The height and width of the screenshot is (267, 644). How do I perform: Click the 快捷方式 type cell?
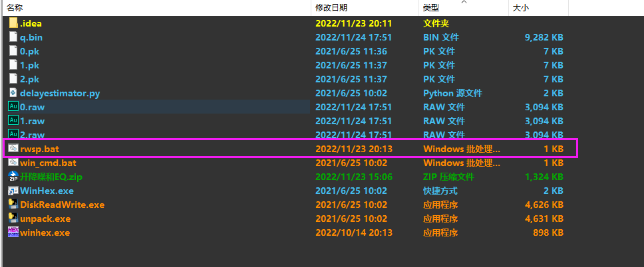coord(440,191)
